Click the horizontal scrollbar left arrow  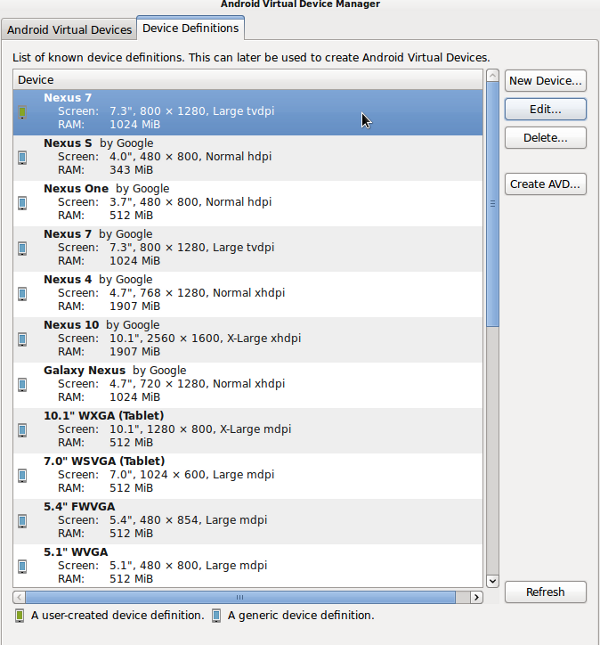coord(19,597)
